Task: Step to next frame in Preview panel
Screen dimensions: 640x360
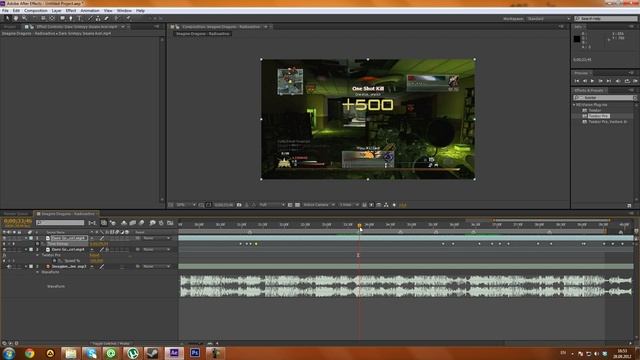Action: pos(600,81)
